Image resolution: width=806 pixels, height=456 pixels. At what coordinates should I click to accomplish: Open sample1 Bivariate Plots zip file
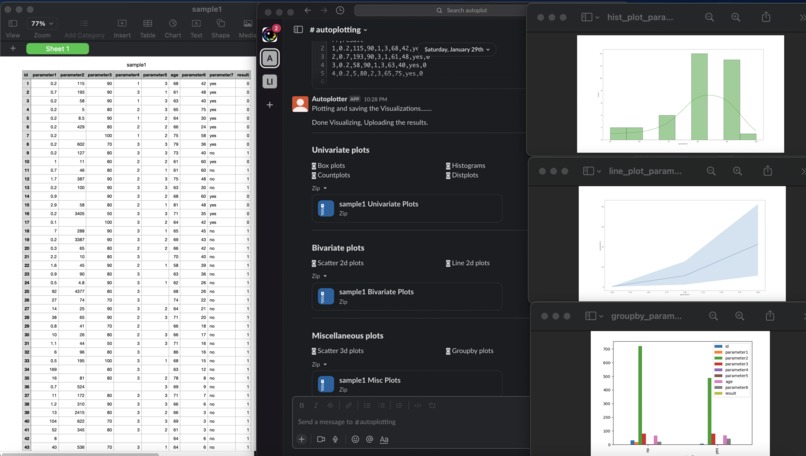click(x=407, y=296)
